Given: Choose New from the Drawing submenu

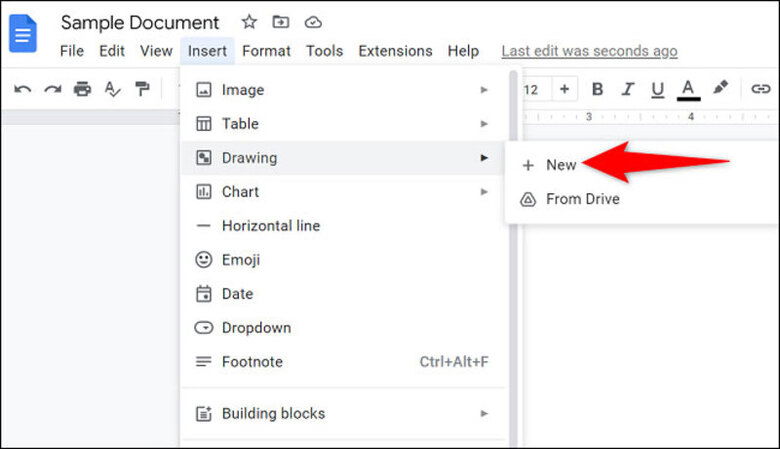Looking at the screenshot, I should [x=560, y=165].
